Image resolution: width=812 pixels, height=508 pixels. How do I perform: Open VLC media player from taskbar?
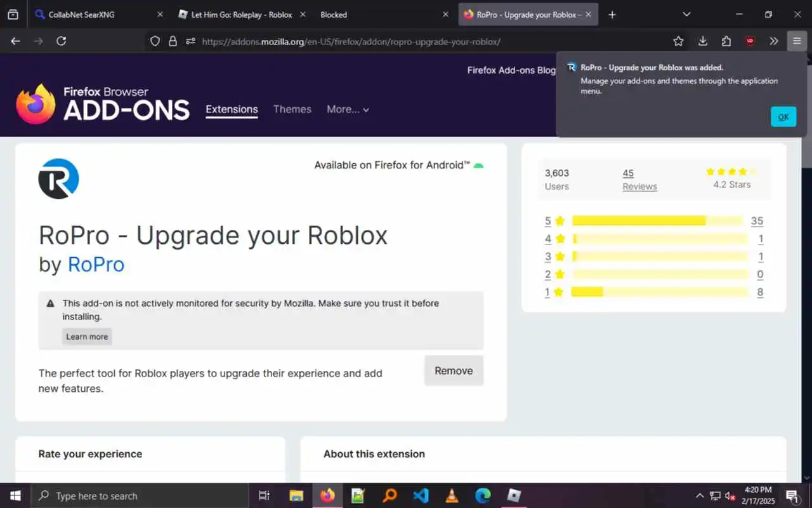point(452,496)
